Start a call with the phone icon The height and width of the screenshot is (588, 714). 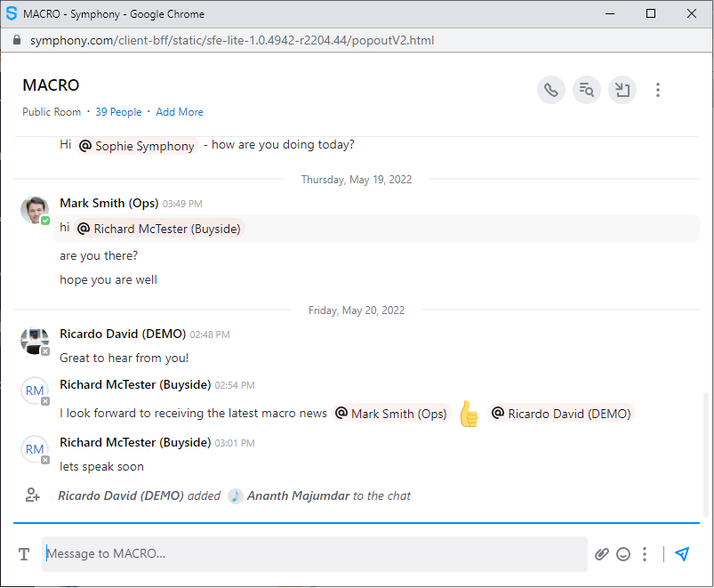tap(551, 90)
